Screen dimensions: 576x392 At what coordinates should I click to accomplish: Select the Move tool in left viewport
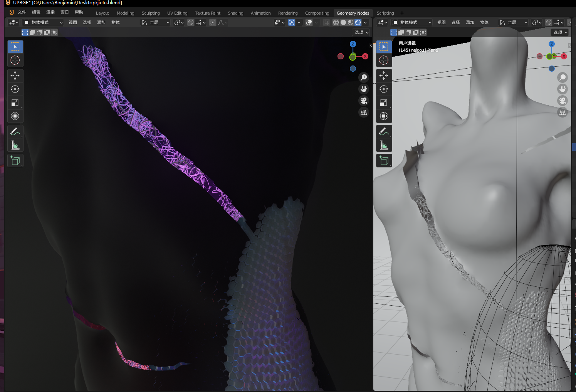click(x=15, y=76)
